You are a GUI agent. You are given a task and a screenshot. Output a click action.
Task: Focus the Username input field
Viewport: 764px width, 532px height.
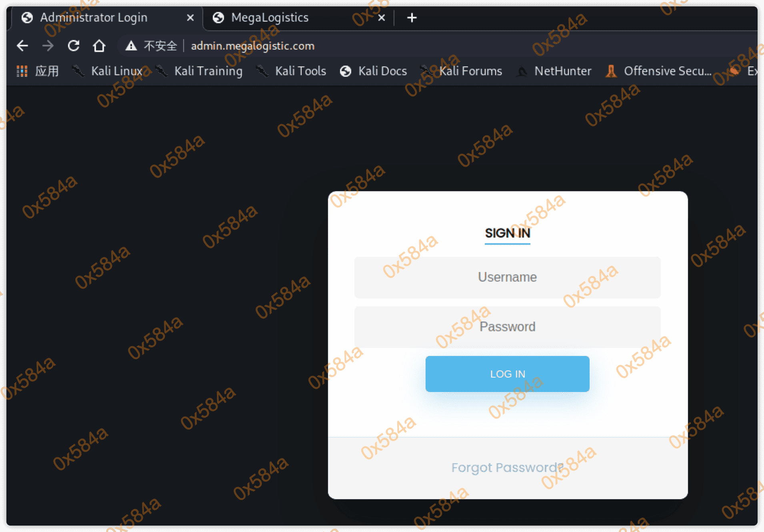pyautogui.click(x=507, y=277)
